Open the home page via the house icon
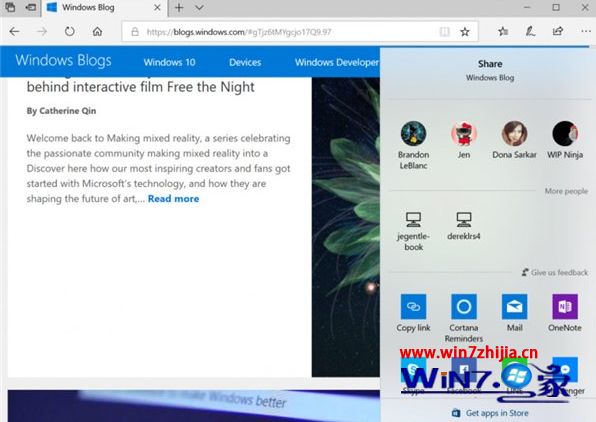This screenshot has width=596, height=422. click(x=97, y=32)
